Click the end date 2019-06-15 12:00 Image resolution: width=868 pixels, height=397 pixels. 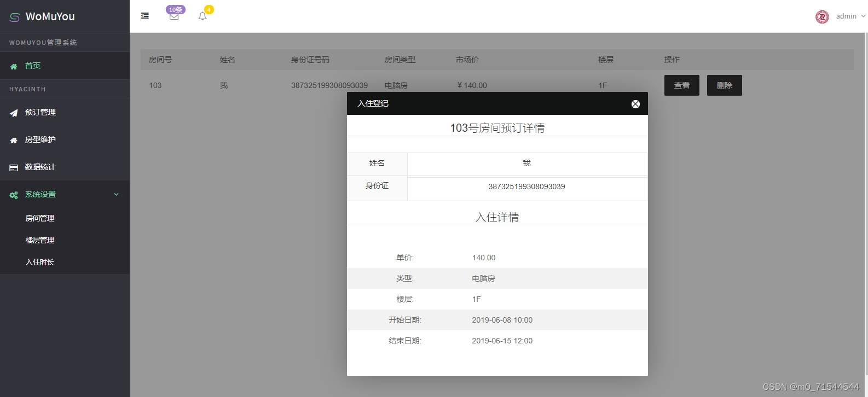pyautogui.click(x=502, y=341)
